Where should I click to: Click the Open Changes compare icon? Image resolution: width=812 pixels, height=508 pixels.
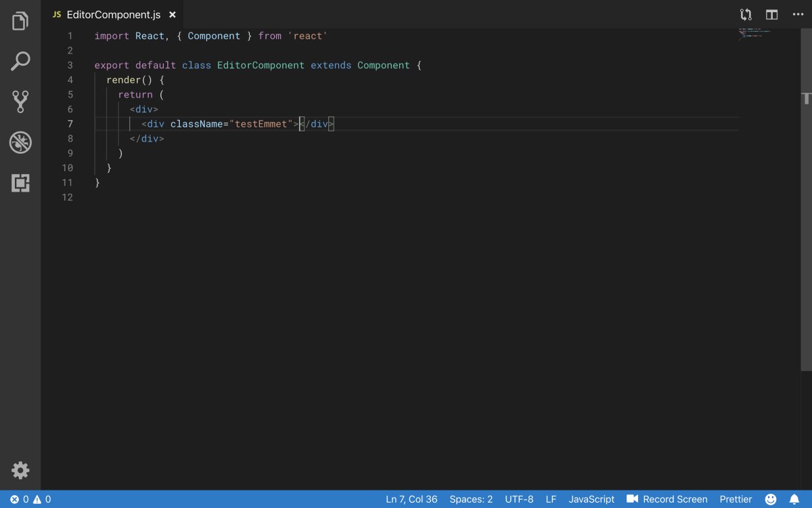point(746,14)
